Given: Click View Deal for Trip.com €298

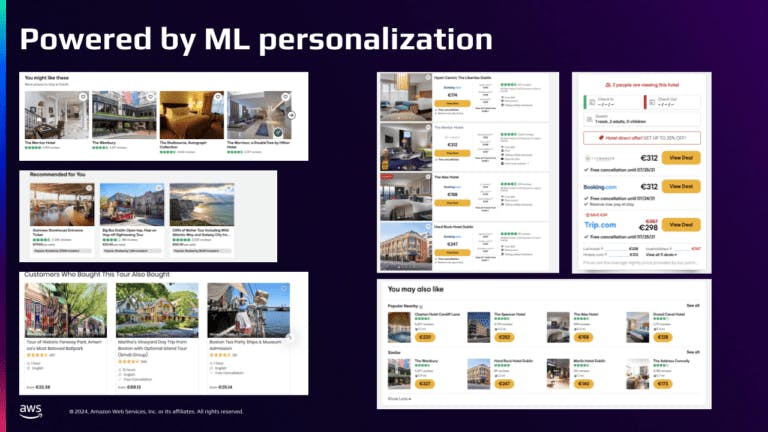Looking at the screenshot, I should tap(683, 226).
